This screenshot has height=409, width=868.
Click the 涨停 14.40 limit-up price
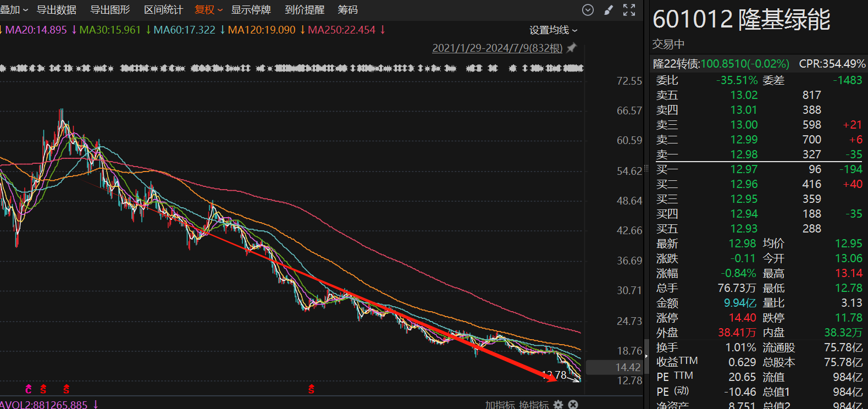coord(743,318)
